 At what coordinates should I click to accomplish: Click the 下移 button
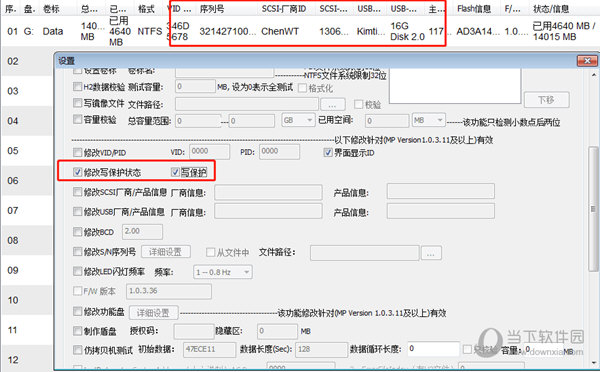point(546,100)
